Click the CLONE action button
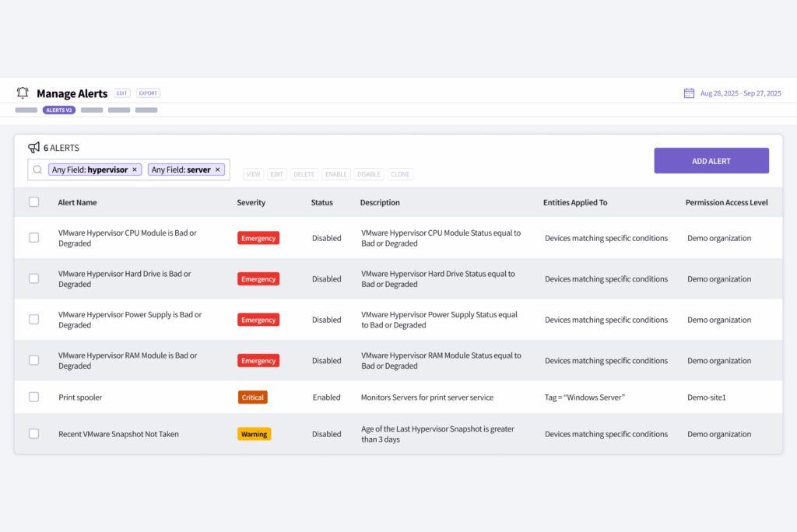This screenshot has height=532, width=797. 399,174
